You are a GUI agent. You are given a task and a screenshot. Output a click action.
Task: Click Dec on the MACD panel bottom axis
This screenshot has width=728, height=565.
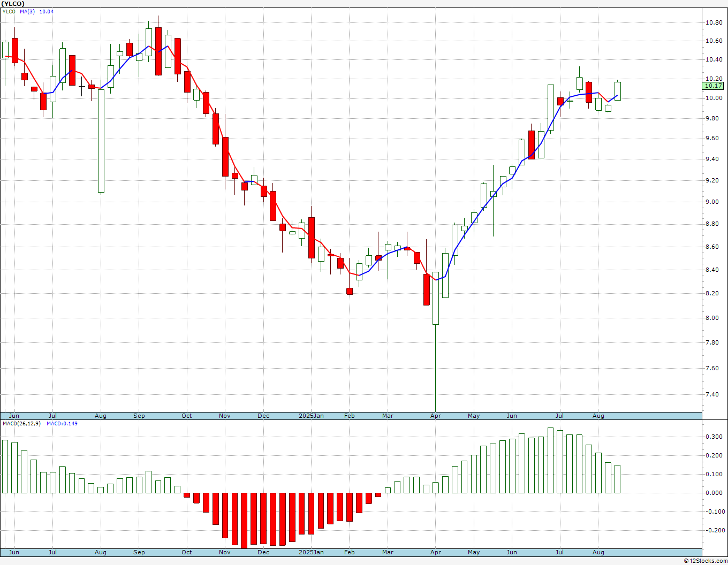(x=263, y=552)
